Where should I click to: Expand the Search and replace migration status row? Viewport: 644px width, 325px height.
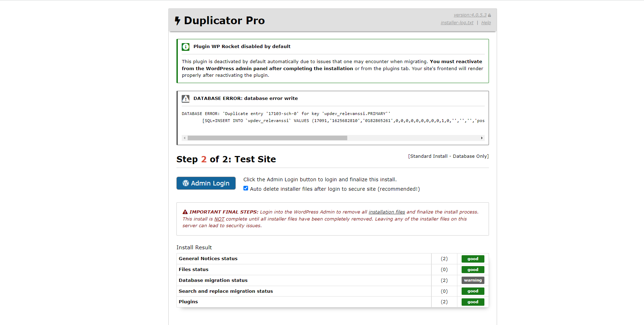click(x=333, y=291)
